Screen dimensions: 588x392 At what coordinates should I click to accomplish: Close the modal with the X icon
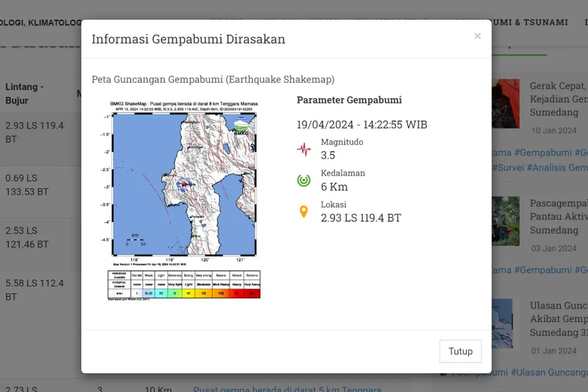click(x=477, y=36)
